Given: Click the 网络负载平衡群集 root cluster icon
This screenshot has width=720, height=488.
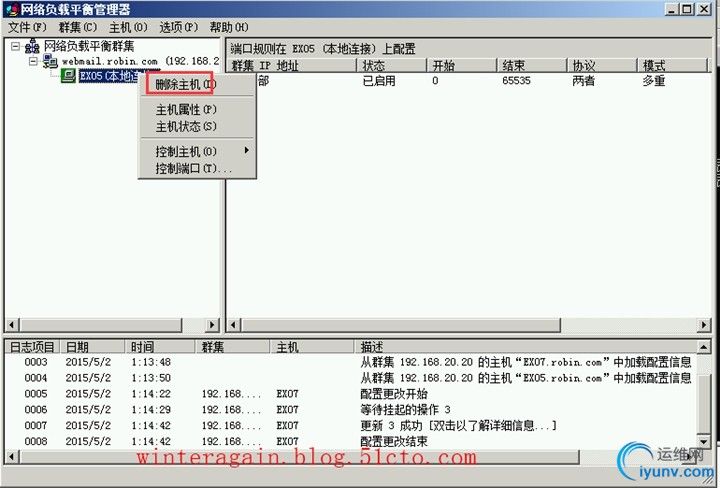Looking at the screenshot, I should click(32, 46).
